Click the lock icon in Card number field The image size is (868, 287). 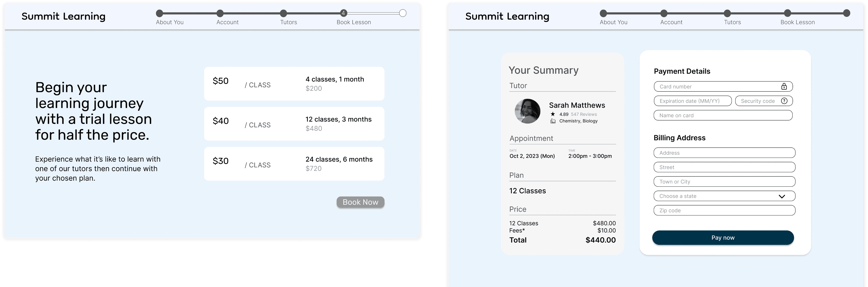tap(784, 86)
